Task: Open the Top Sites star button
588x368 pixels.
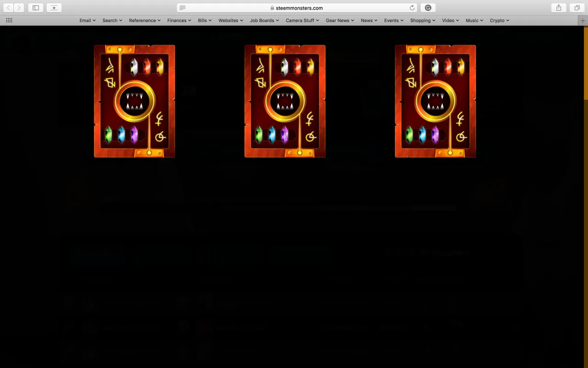Action: (x=54, y=8)
